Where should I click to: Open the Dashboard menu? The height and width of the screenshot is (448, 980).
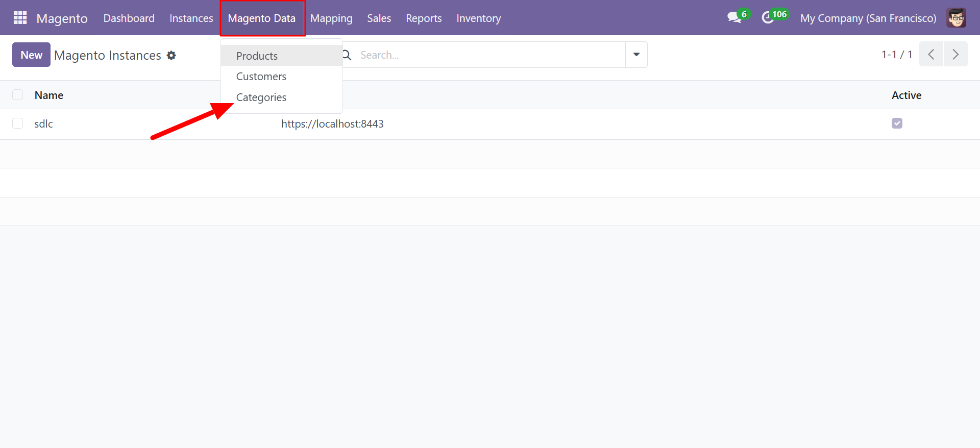129,18
